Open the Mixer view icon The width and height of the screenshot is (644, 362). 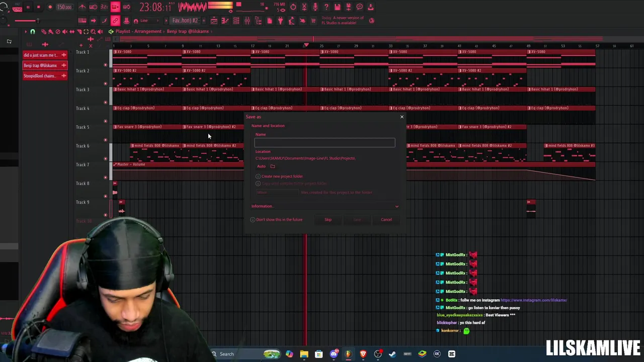point(247,21)
